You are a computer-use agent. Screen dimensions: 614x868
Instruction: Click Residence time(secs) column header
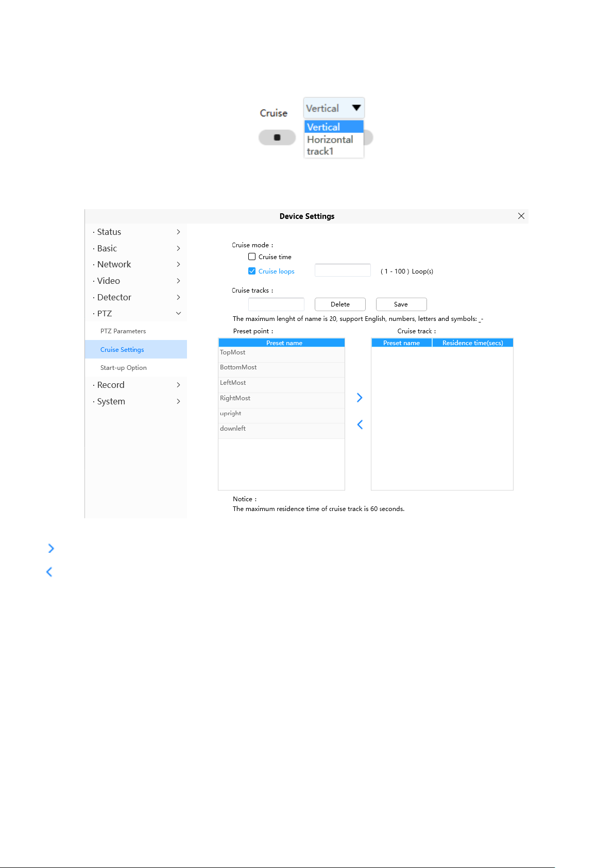(472, 343)
